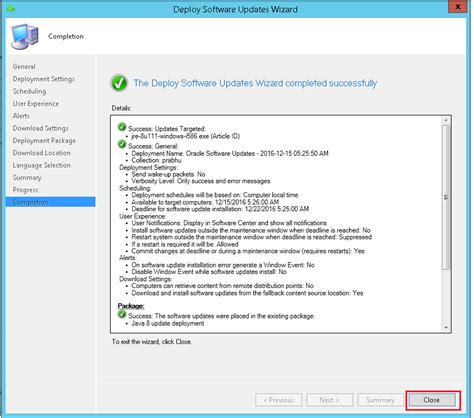The image size is (474, 418).
Task: Click Computers can retrieve content line
Action: click(222, 286)
